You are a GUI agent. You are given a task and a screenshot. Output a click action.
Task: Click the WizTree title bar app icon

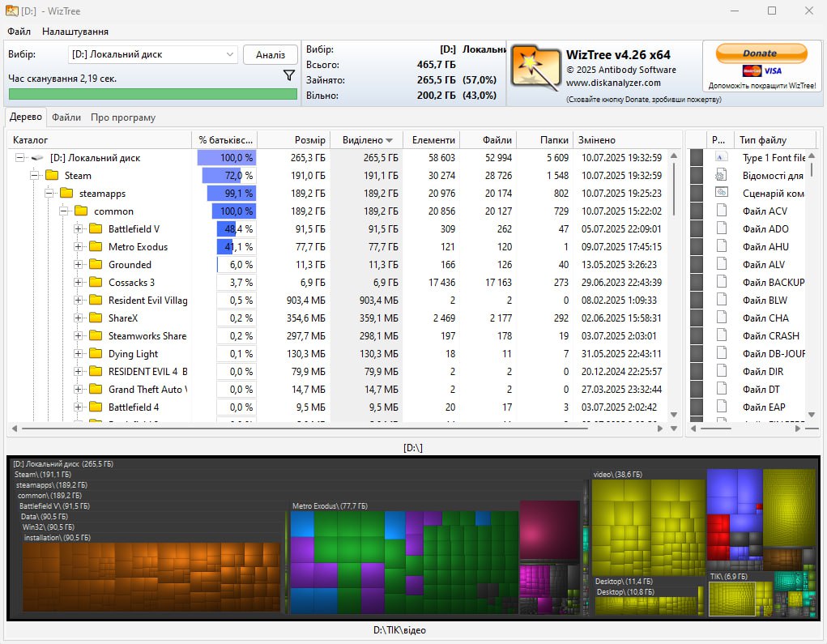(x=11, y=11)
